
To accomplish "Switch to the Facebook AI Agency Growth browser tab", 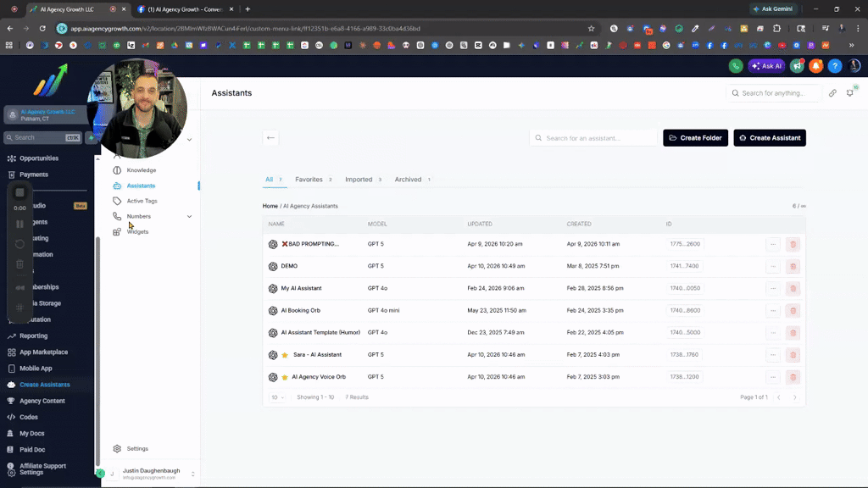I will [186, 9].
